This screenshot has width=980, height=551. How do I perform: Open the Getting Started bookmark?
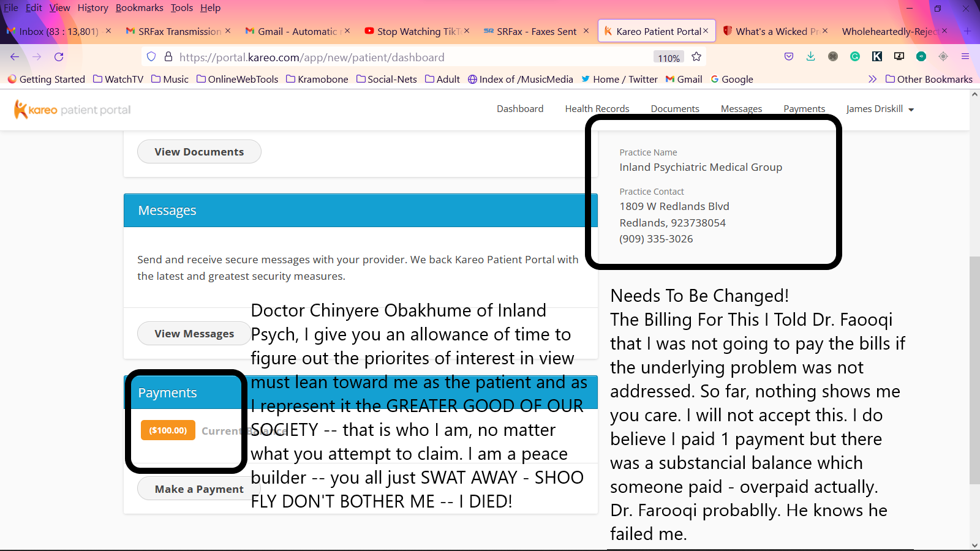(47, 79)
